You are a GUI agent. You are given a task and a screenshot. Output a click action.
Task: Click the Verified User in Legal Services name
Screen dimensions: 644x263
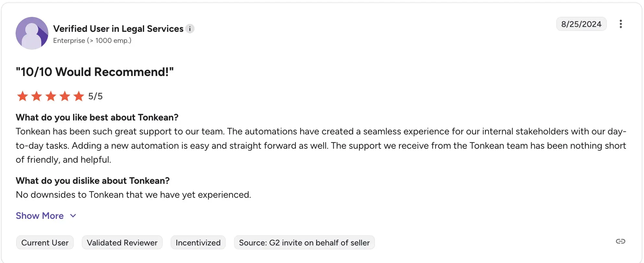point(118,29)
